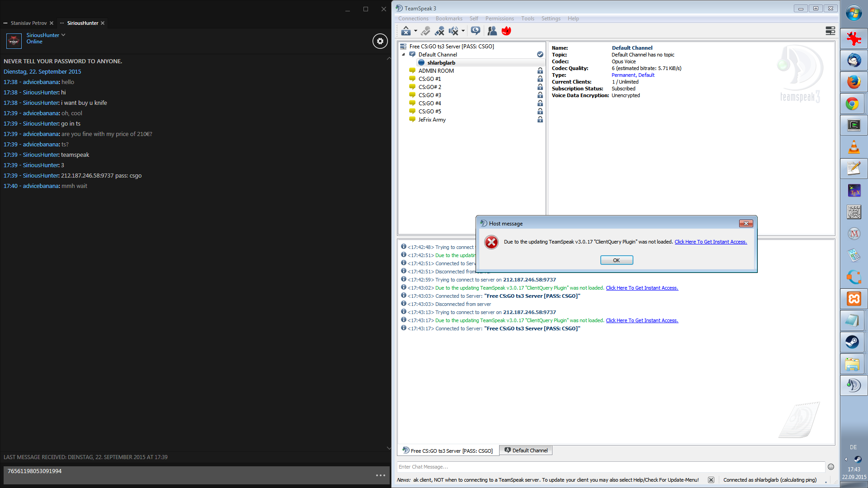The width and height of the screenshot is (868, 488).
Task: Open the away-message dropdown arrow
Action: pyautogui.click(x=415, y=31)
